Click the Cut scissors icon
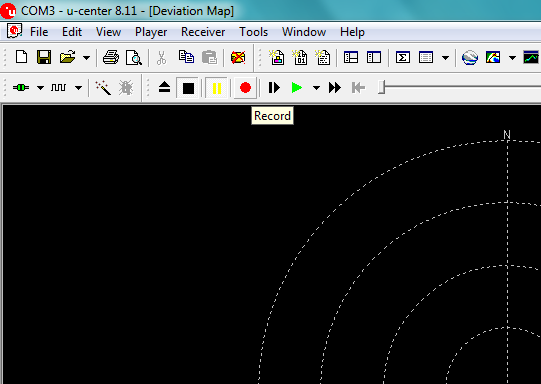Screen dimensions: 541x384 point(161,58)
